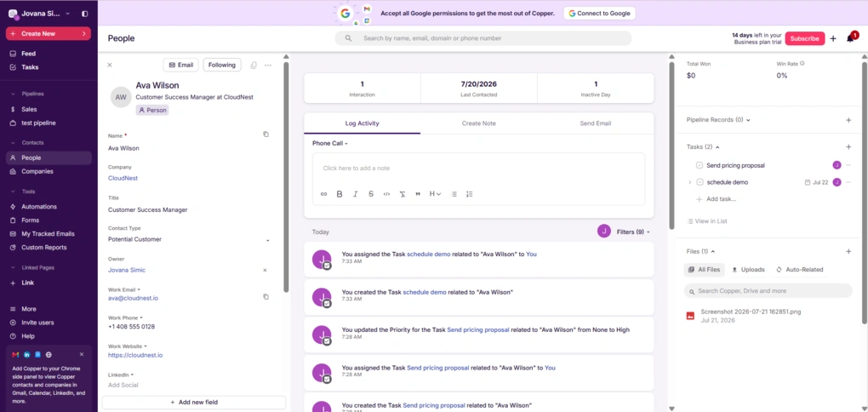This screenshot has height=412, width=868.
Task: Check off the Send pricing proposal task
Action: point(700,165)
